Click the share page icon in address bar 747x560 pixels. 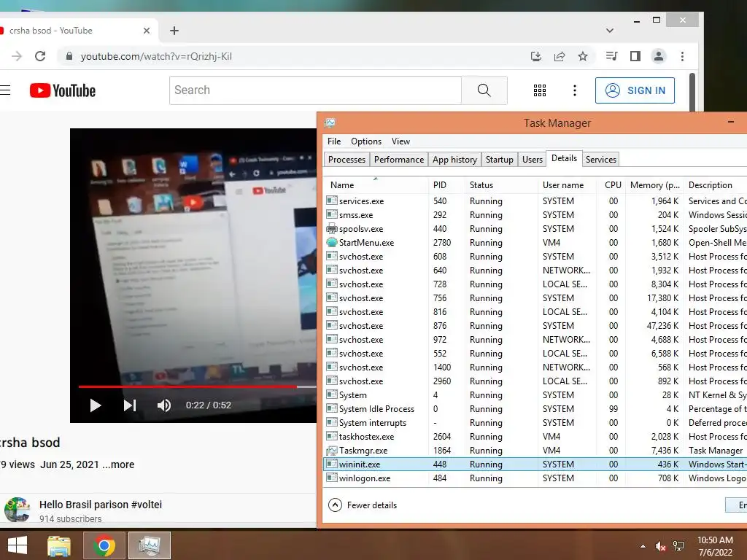coord(560,56)
